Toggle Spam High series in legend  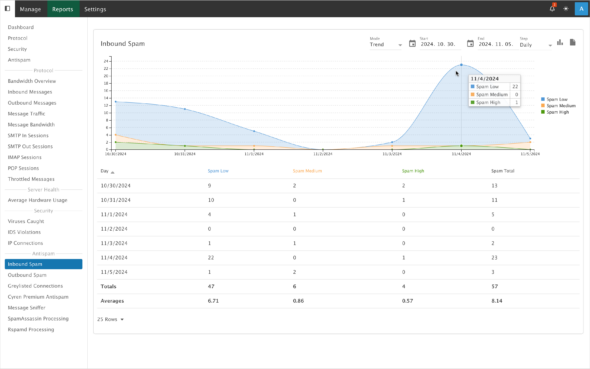point(555,112)
